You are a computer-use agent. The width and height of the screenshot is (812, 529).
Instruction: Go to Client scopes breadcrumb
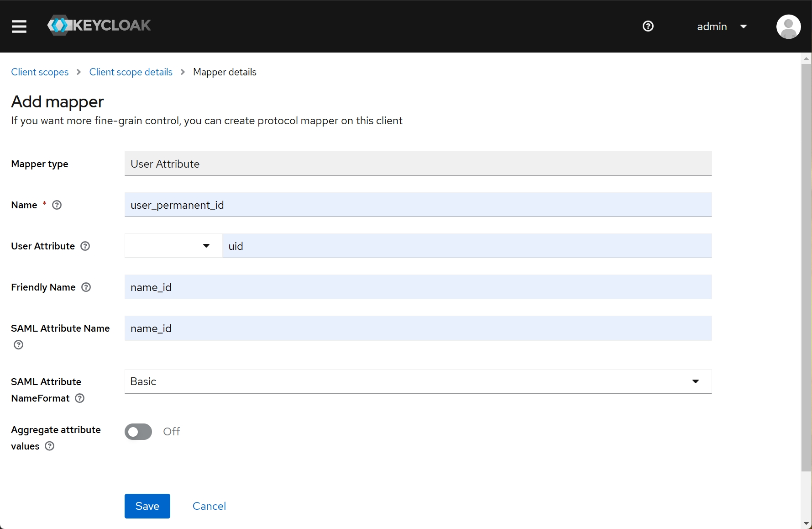(x=40, y=72)
